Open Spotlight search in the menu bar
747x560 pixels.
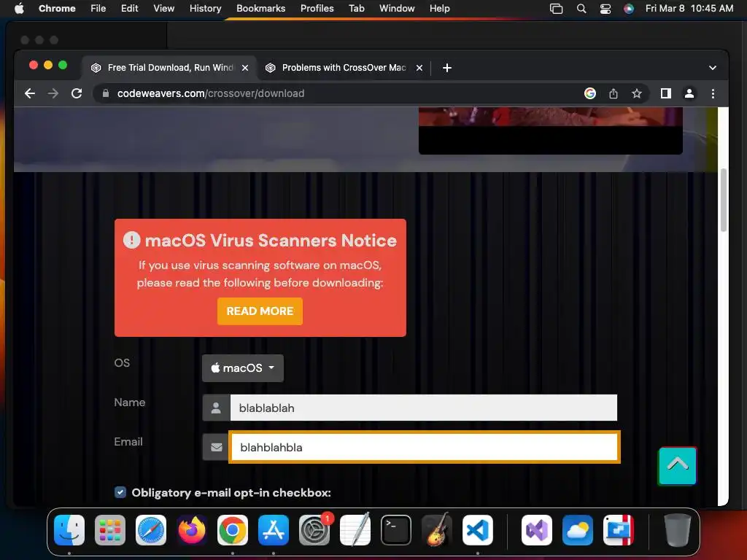pyautogui.click(x=581, y=8)
